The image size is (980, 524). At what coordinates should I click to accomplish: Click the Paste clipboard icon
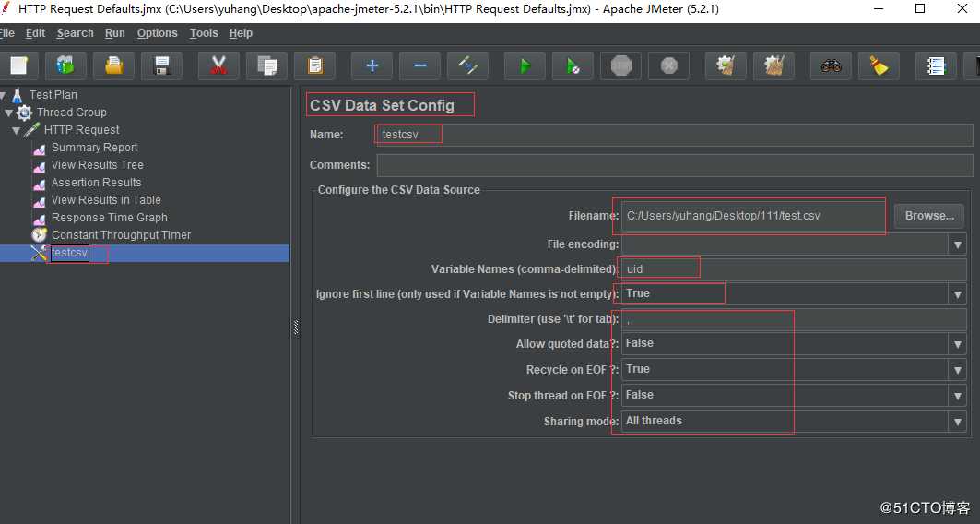tap(315, 65)
